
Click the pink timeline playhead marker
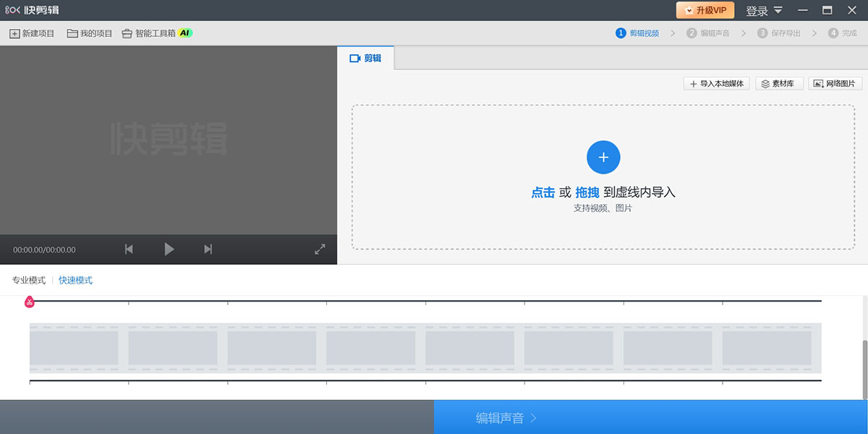pyautogui.click(x=30, y=302)
